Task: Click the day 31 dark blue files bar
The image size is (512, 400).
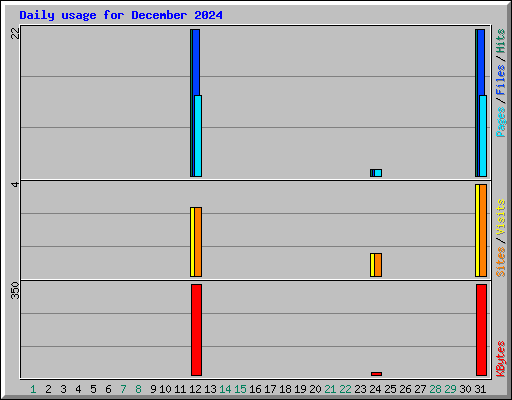Action: click(x=481, y=62)
